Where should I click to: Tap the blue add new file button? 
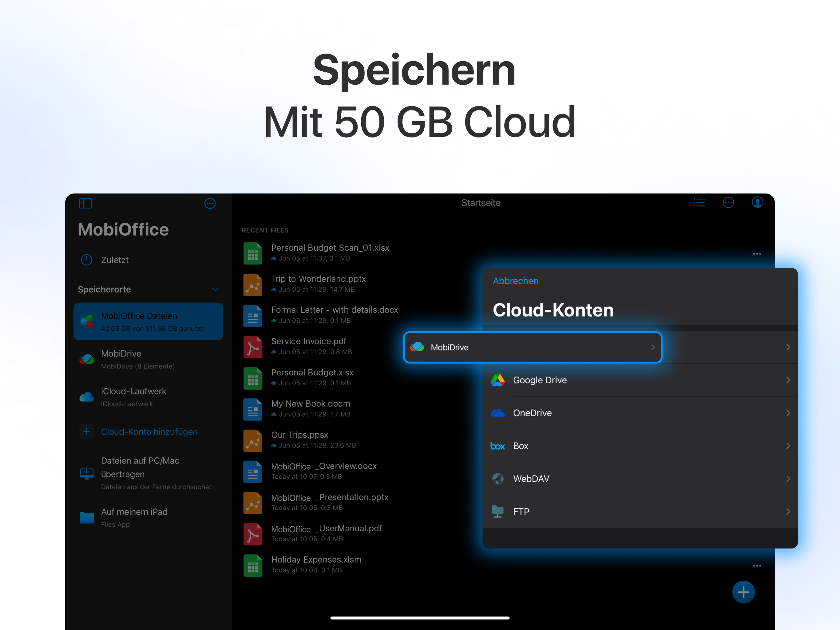point(743,592)
